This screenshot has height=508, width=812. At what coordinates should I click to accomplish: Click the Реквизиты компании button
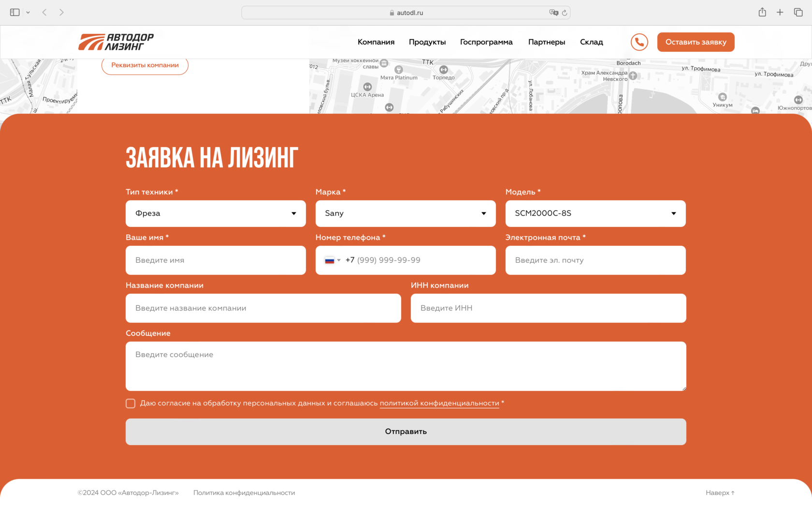(x=145, y=65)
